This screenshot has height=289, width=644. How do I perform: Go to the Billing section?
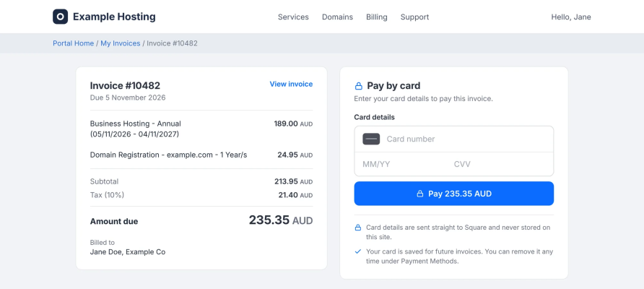(377, 17)
